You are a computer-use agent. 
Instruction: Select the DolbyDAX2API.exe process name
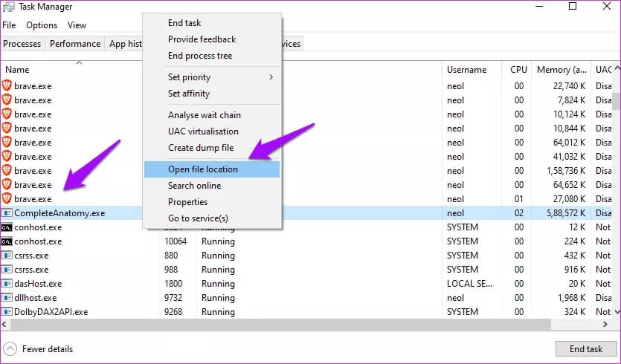point(51,312)
